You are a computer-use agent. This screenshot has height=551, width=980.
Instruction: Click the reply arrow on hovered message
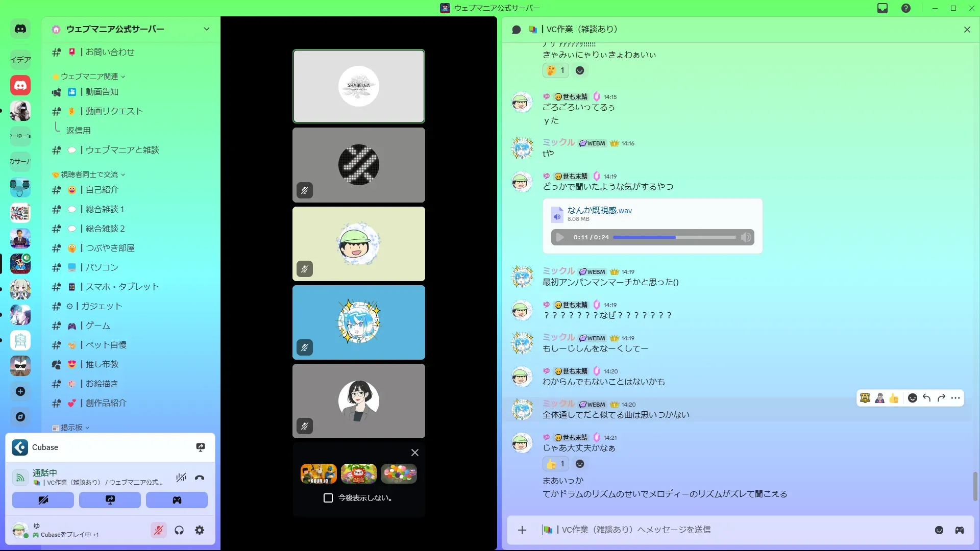927,398
